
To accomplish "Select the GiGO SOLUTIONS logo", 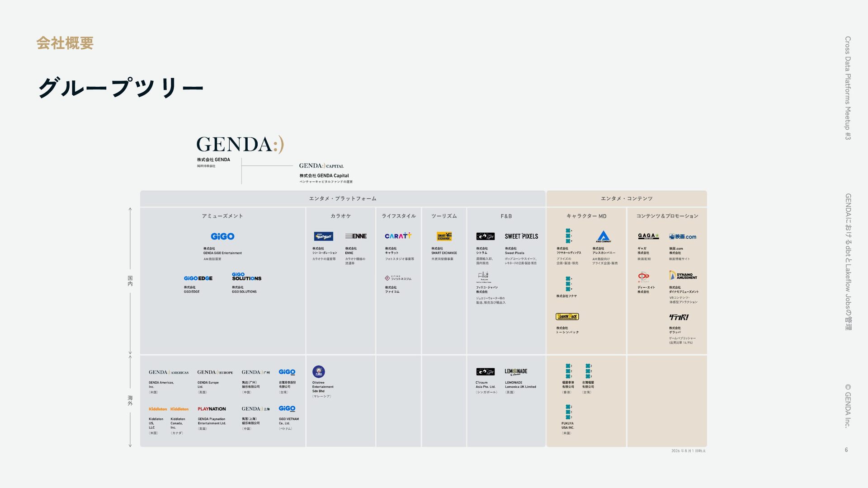I will coord(246,277).
